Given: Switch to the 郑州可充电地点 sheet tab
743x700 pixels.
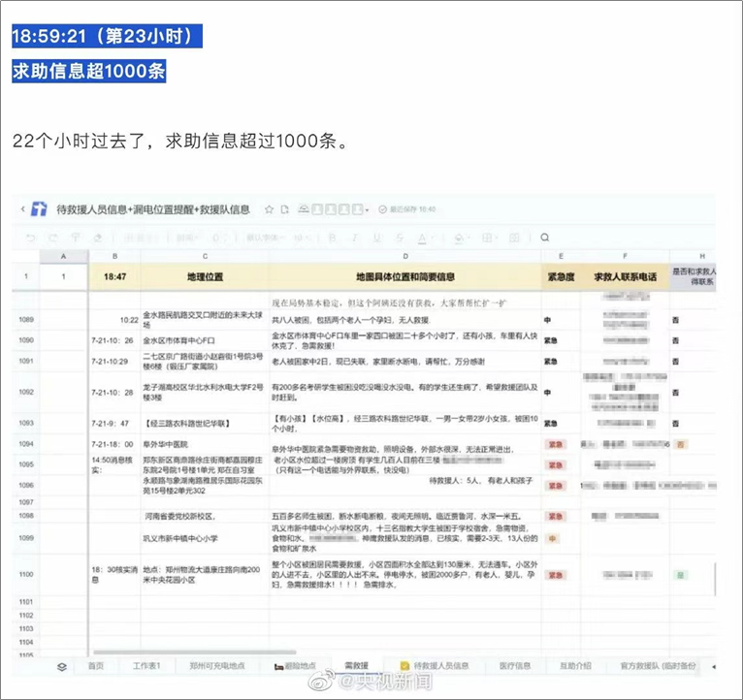Looking at the screenshot, I should (217, 666).
